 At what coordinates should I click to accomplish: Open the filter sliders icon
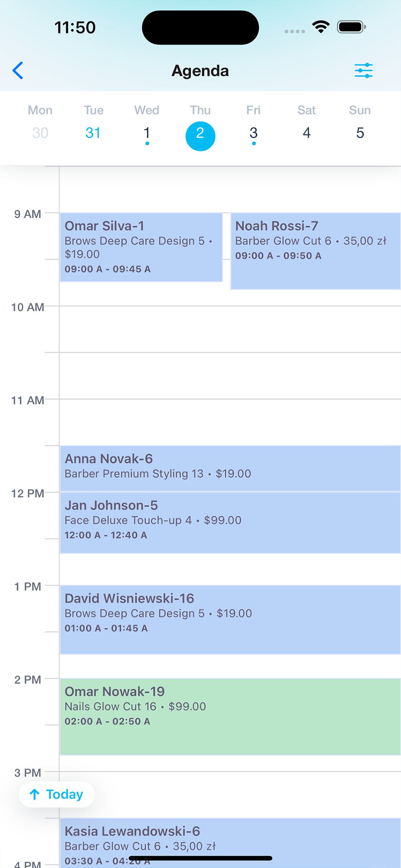click(364, 71)
